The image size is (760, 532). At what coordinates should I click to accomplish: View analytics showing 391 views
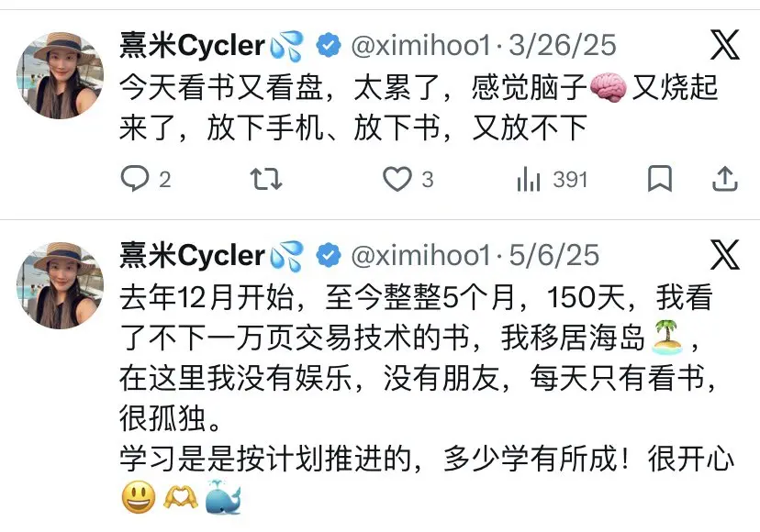[x=552, y=180]
